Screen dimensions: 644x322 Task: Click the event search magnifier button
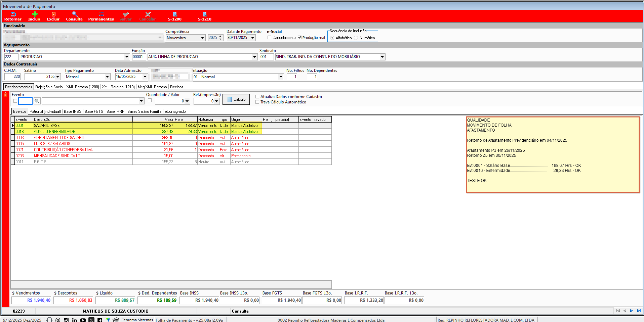[x=37, y=101]
